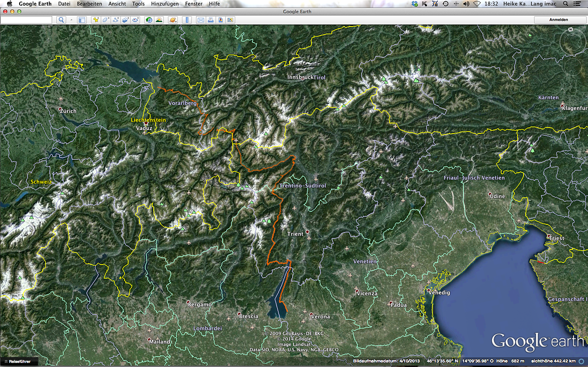
Task: Click the Time Machine menu bar icon
Action: (x=445, y=4)
